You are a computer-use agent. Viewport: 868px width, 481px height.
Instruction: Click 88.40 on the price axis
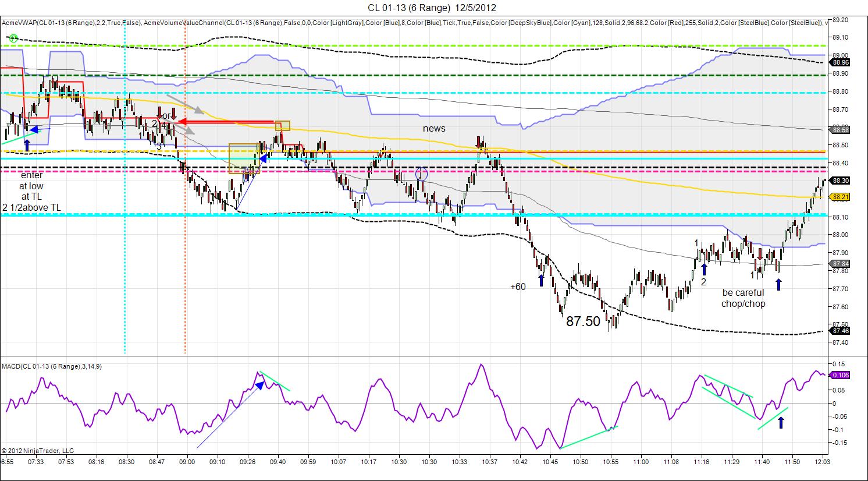click(x=841, y=164)
